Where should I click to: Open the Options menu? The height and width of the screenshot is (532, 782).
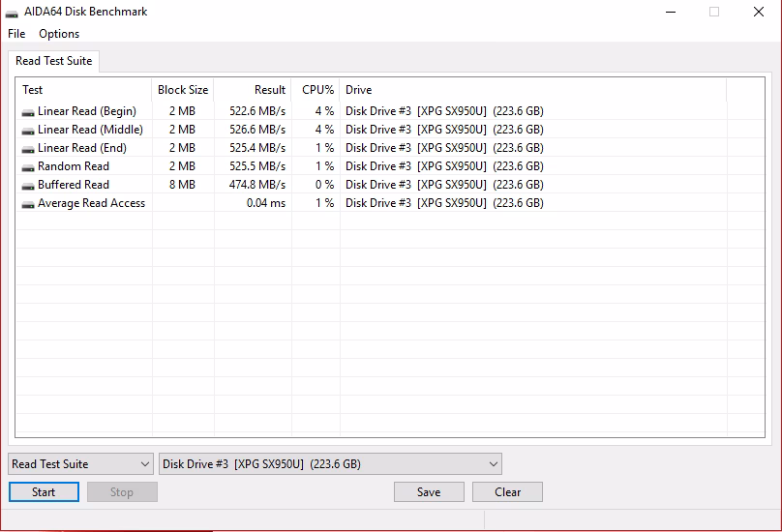59,34
